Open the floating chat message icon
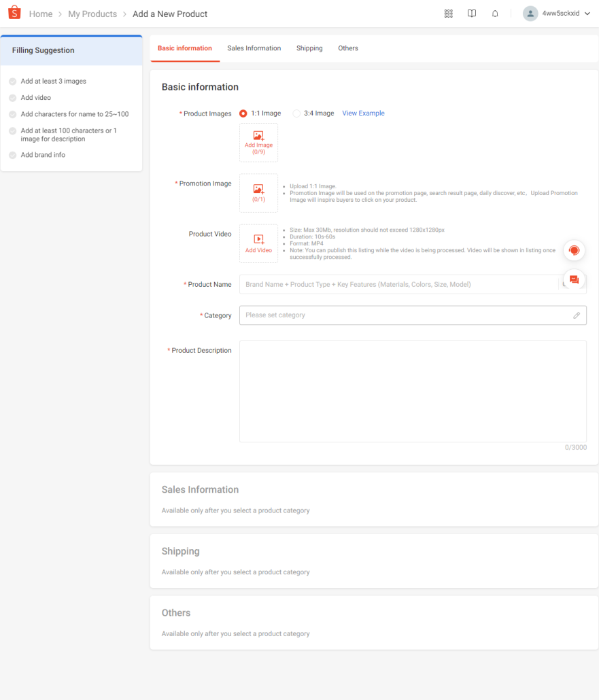Screen dimensions: 599x700 click(x=574, y=280)
